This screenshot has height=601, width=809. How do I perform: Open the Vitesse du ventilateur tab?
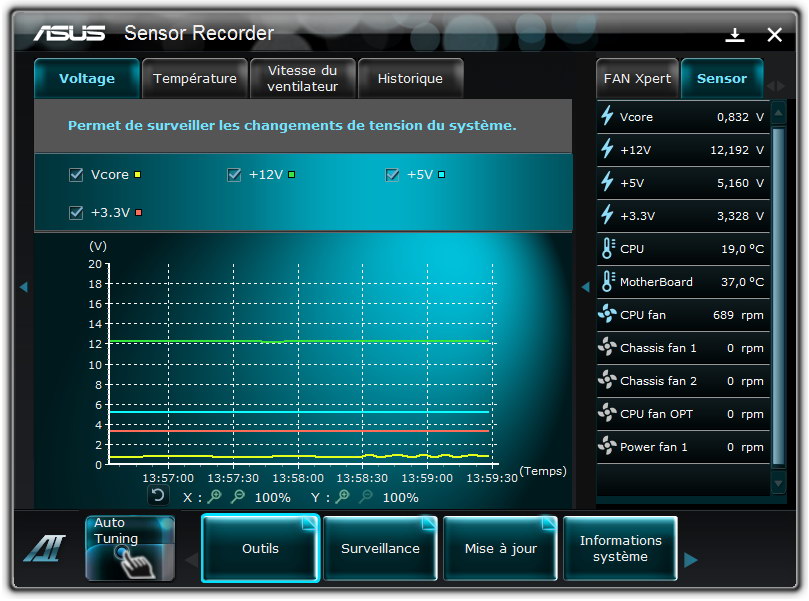[303, 78]
